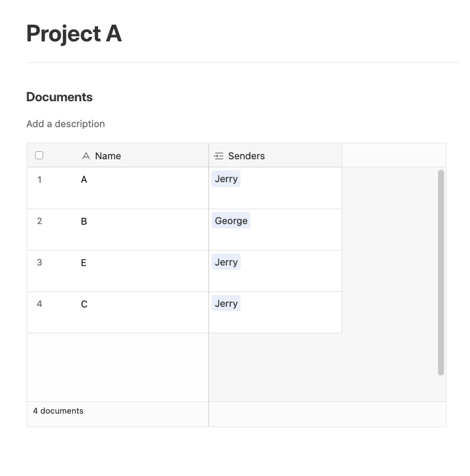Image resolution: width=470 pixels, height=476 pixels.
Task: Open the Name column header
Action: pos(118,156)
